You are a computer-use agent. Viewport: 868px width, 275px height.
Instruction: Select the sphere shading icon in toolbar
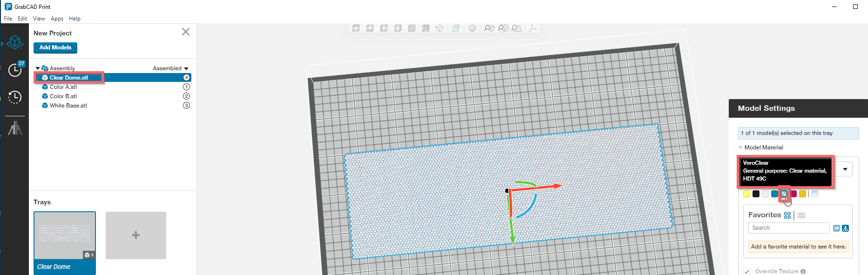point(472,28)
